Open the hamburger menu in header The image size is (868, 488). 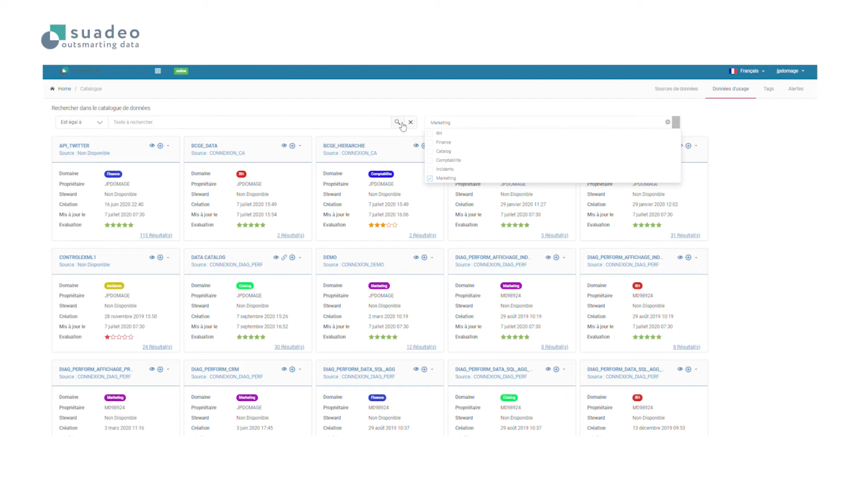158,71
